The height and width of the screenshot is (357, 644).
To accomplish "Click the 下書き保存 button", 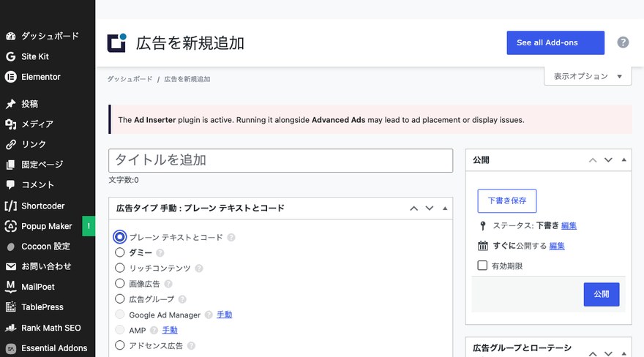I will point(507,200).
